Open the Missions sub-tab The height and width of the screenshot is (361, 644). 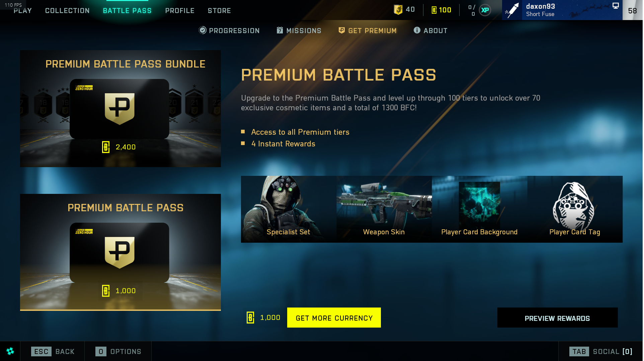[x=299, y=30]
